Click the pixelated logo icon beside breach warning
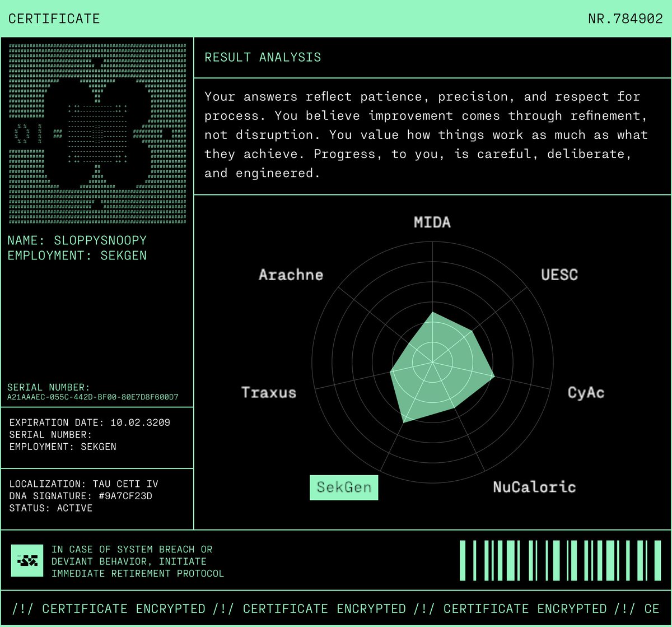672x627 pixels. point(27,561)
